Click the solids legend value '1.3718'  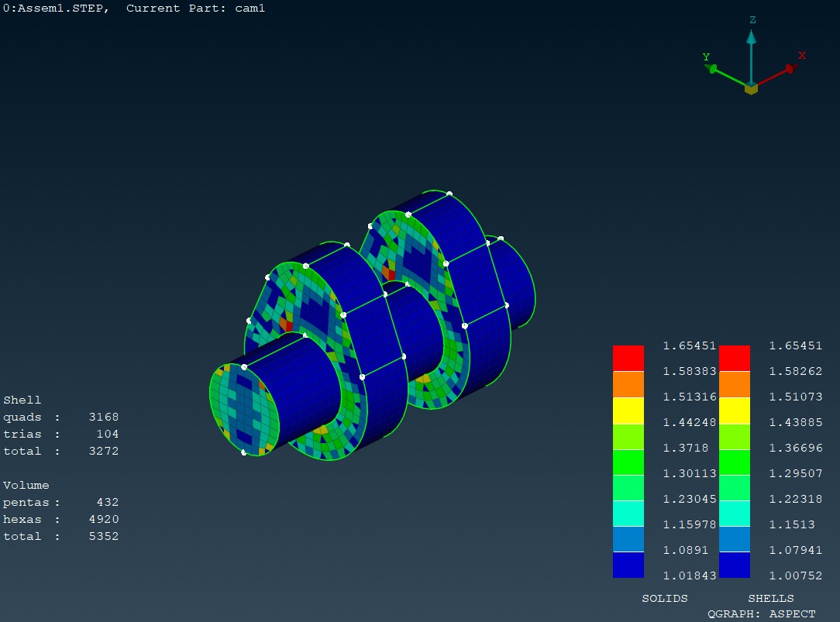(686, 448)
